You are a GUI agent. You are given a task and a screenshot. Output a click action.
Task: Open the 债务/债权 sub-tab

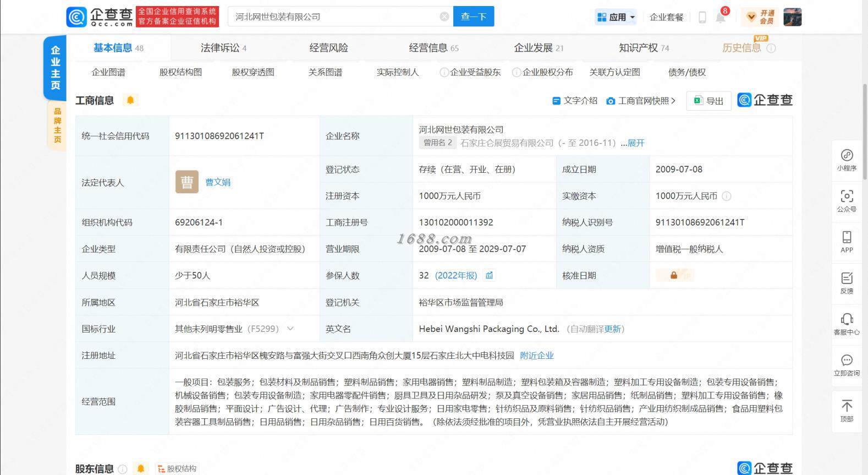pyautogui.click(x=687, y=72)
